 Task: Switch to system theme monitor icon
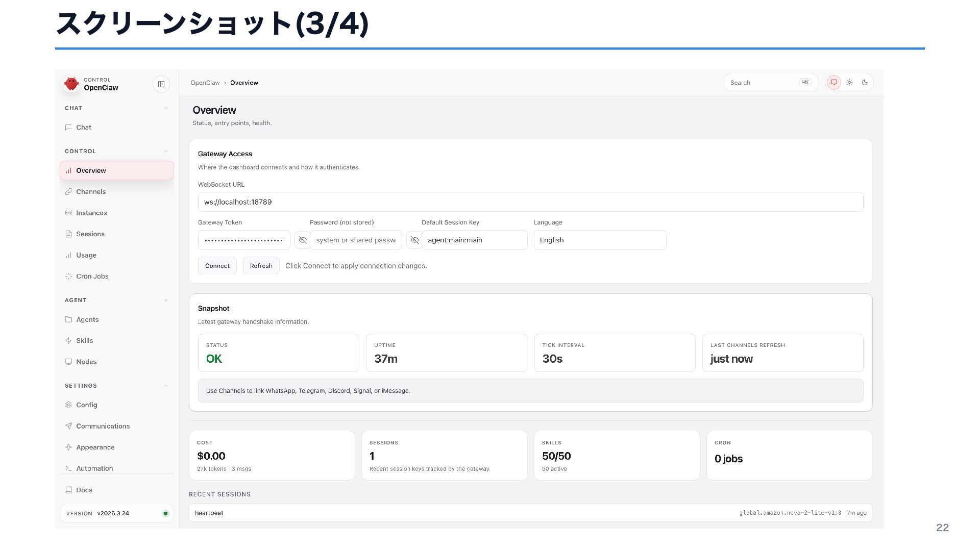click(x=834, y=83)
